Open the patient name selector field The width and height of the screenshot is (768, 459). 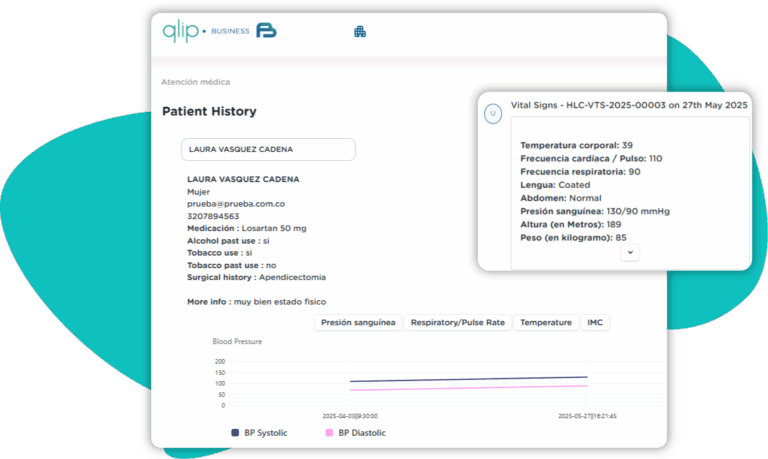pyautogui.click(x=267, y=149)
